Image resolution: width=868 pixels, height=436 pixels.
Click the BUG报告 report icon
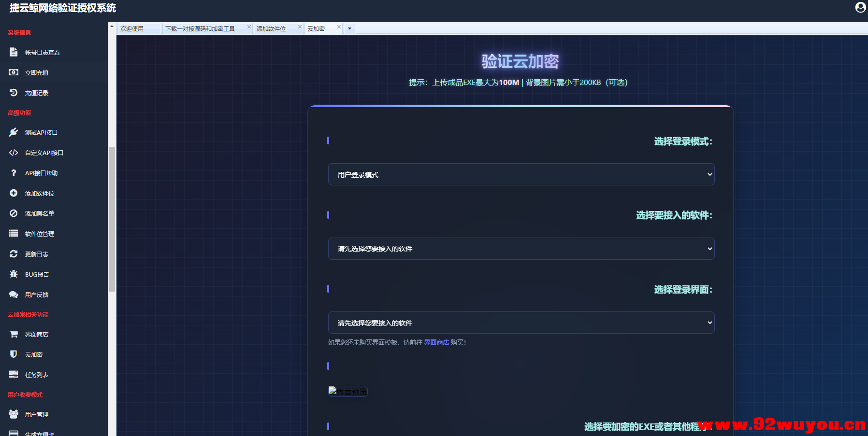[14, 274]
